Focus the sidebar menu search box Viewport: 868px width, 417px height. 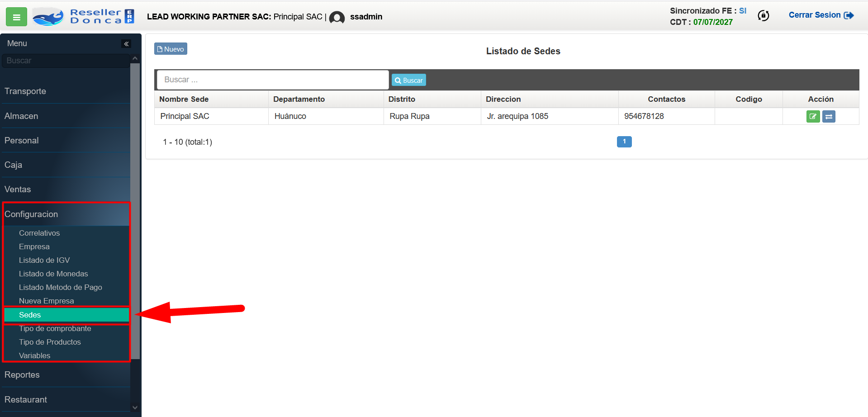click(66, 61)
